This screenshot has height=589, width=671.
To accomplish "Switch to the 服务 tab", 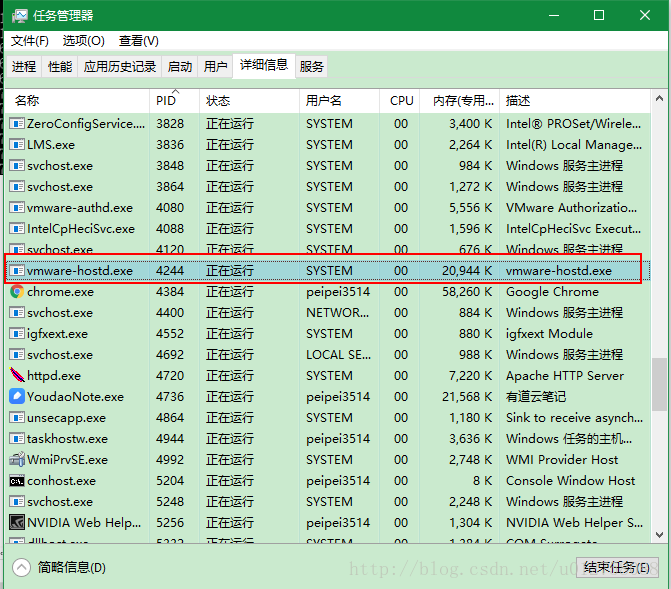I will [x=312, y=67].
